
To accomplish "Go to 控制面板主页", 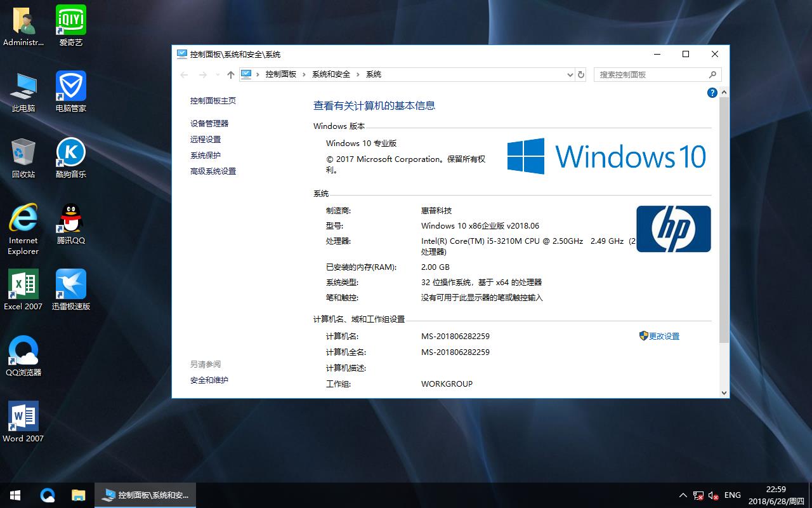I will [213, 100].
